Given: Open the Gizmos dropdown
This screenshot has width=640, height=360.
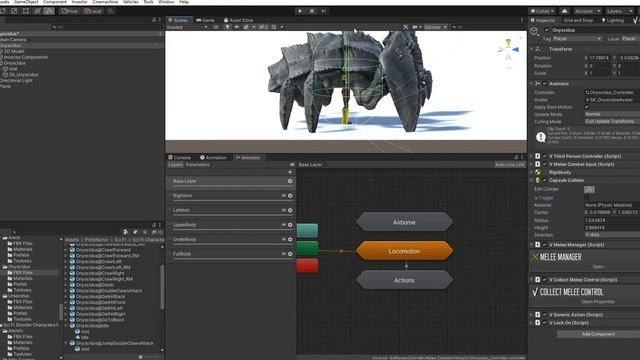Looking at the screenshot, I should 435,27.
